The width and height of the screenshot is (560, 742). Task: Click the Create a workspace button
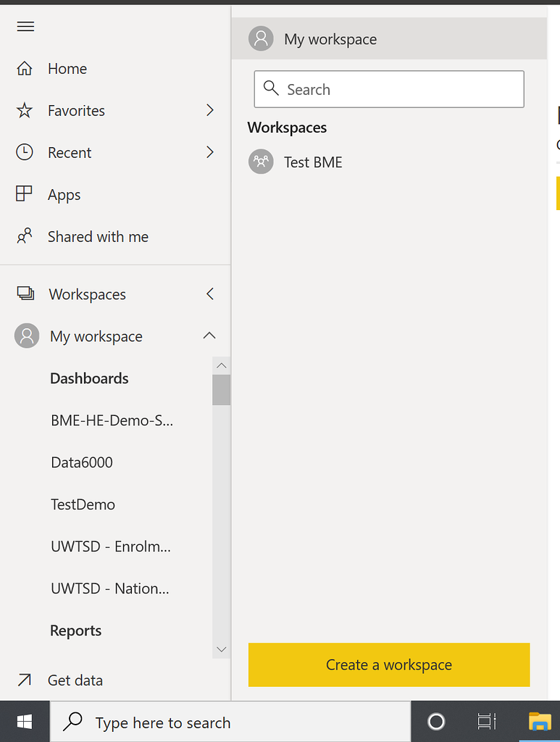click(x=389, y=664)
